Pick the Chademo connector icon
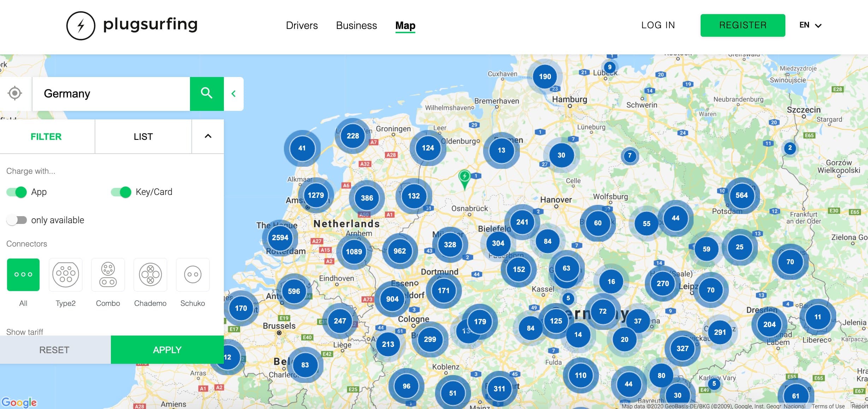The image size is (868, 409). click(150, 275)
